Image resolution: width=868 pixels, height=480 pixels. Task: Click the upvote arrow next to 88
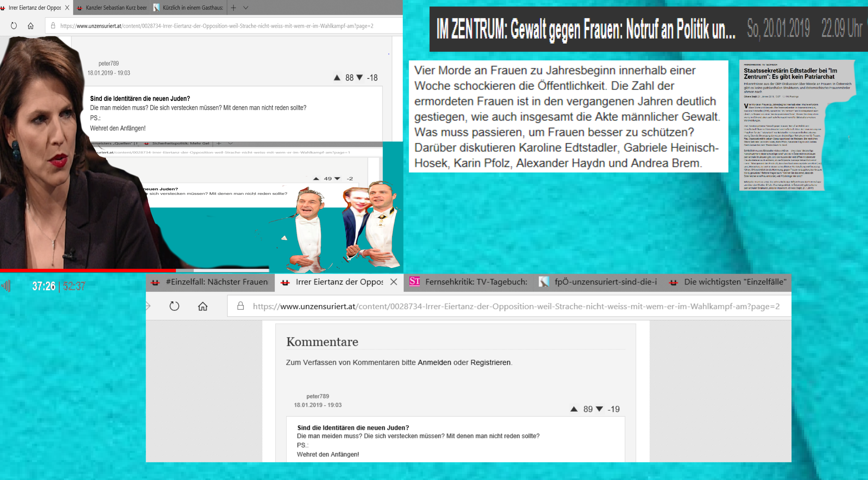[337, 77]
